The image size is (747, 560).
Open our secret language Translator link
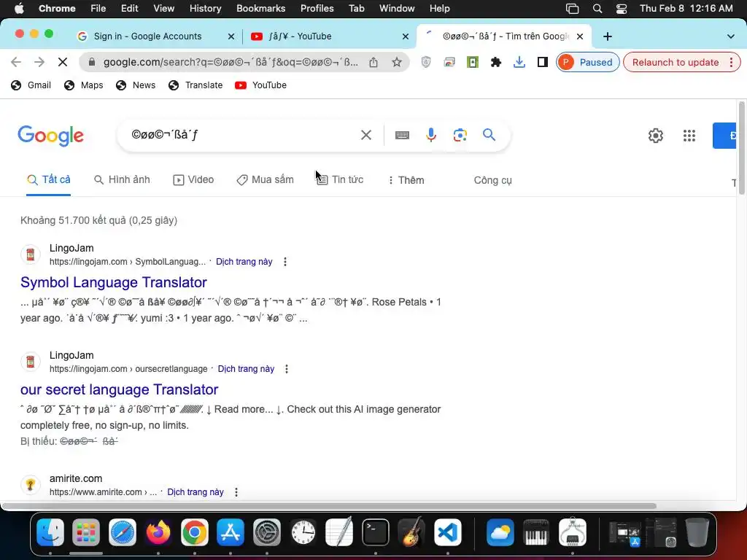click(119, 389)
